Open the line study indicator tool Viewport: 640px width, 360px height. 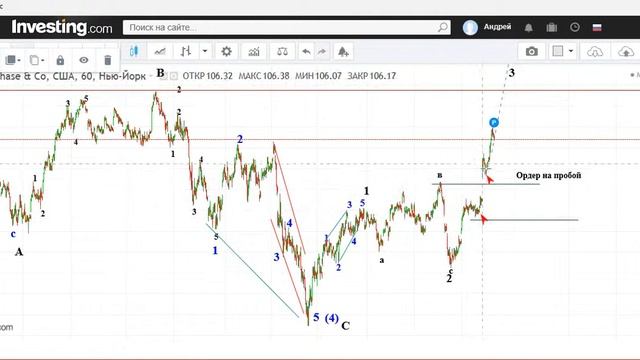[x=160, y=51]
